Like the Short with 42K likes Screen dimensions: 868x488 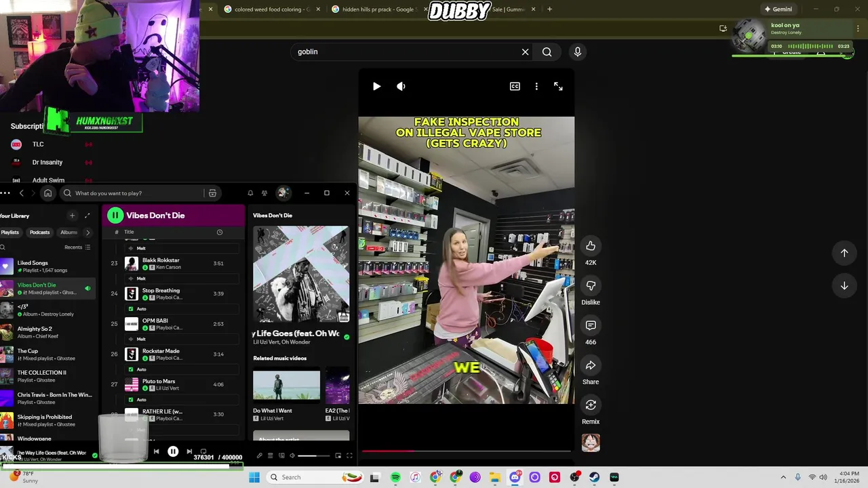(591, 246)
